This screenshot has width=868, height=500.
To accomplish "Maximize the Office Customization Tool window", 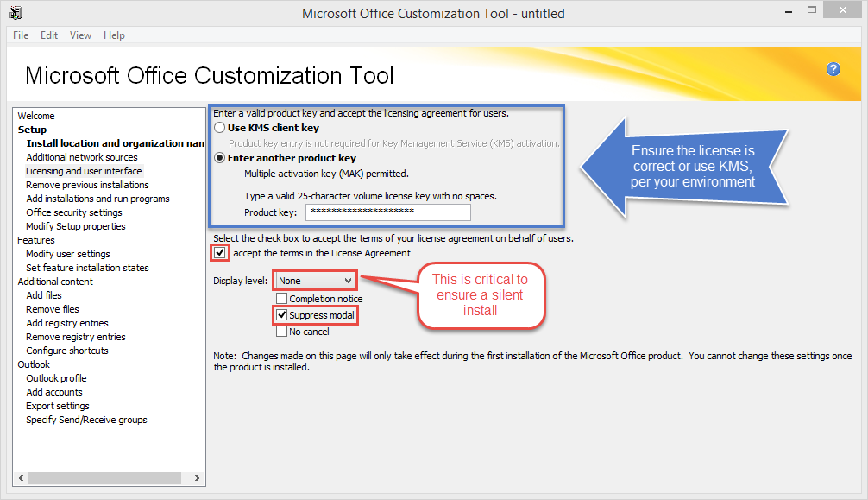I will tap(812, 10).
